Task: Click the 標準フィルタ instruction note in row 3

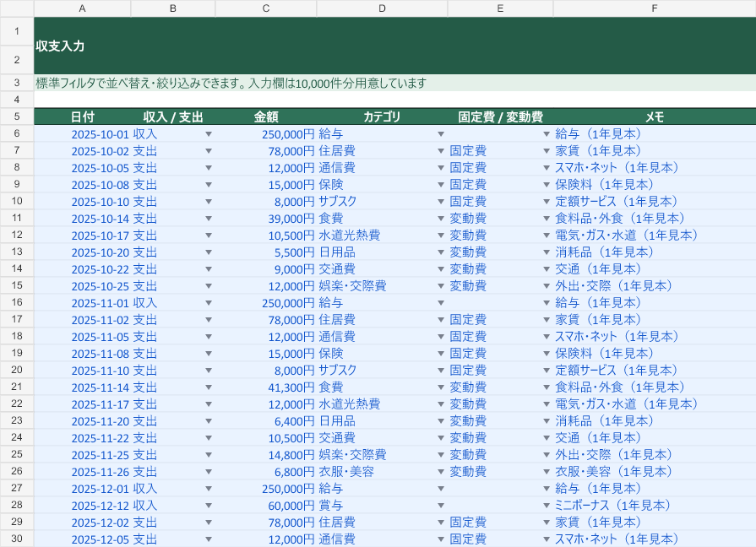Action: (x=394, y=83)
